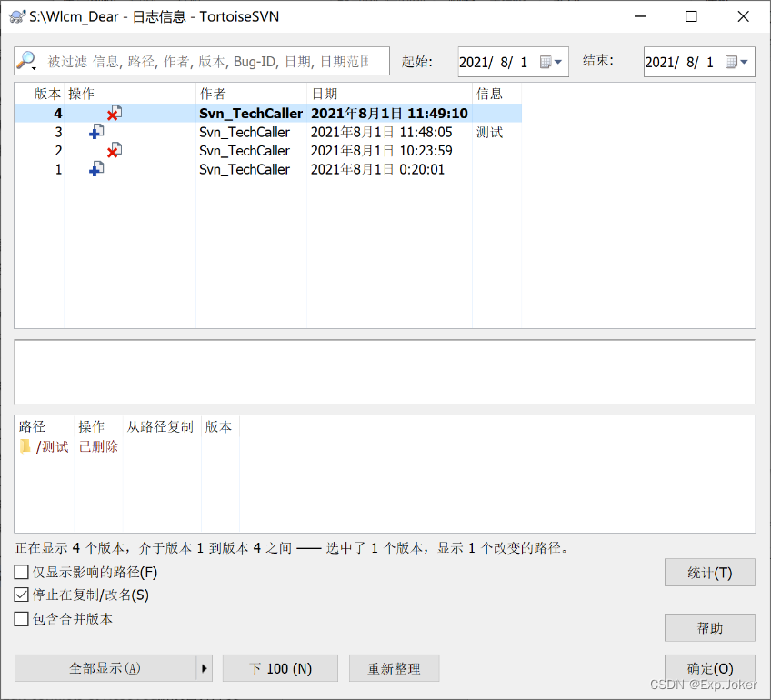Screen dimensions: 771x700
Task: Uncheck 停止在复制/改名(S) checkbox
Action: point(22,595)
